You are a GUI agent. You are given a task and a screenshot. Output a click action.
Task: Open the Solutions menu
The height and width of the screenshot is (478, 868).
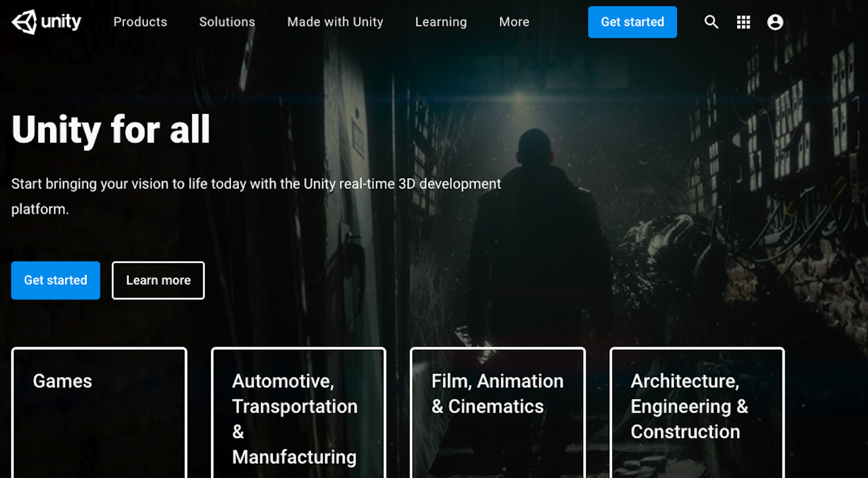pyautogui.click(x=227, y=22)
